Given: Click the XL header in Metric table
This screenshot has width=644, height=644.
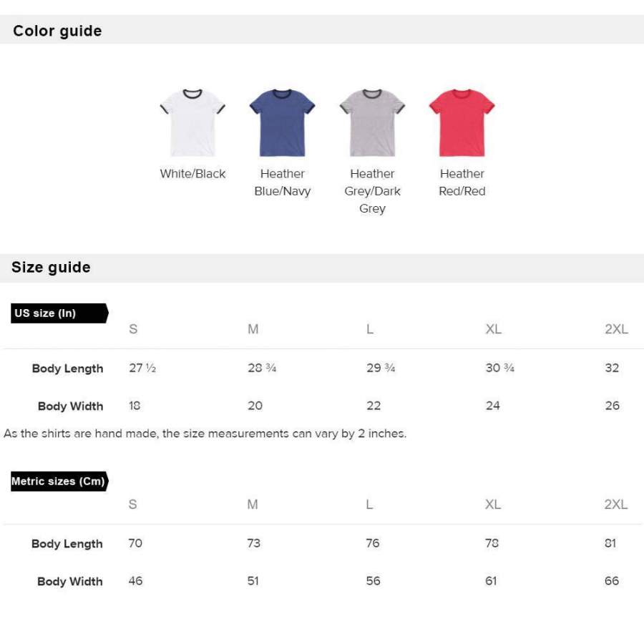Looking at the screenshot, I should [493, 504].
